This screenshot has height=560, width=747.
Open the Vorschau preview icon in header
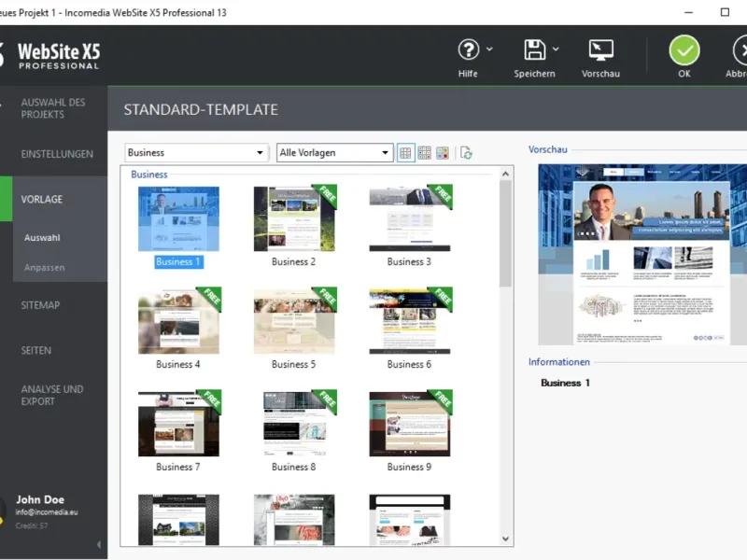pos(600,50)
